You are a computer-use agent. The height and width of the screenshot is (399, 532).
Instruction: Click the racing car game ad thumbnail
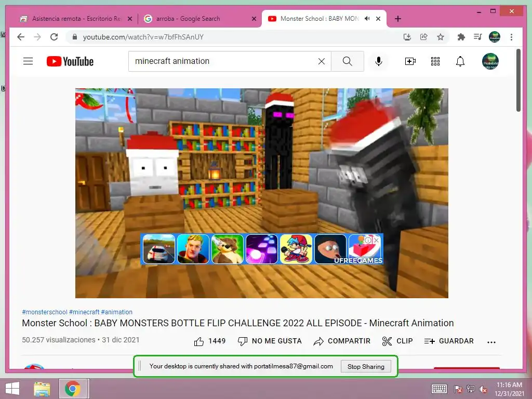coord(159,249)
